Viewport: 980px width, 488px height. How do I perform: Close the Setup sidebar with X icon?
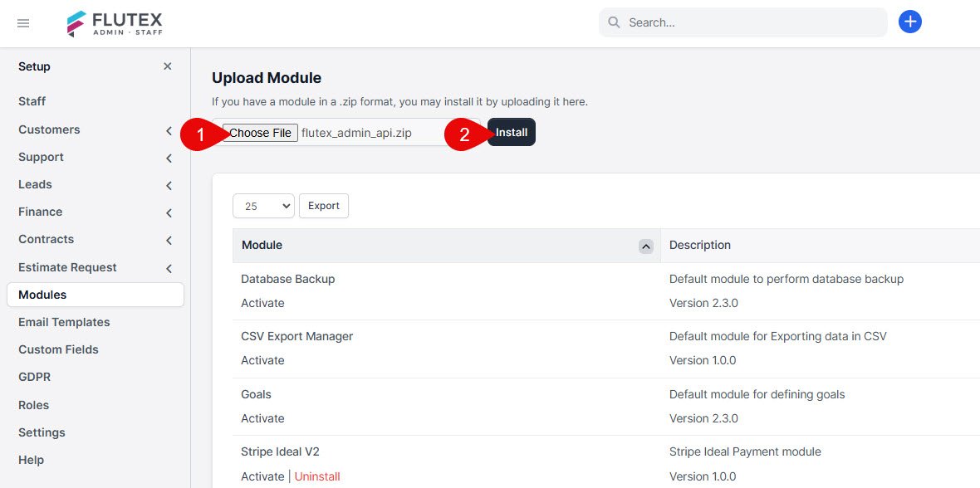click(168, 66)
